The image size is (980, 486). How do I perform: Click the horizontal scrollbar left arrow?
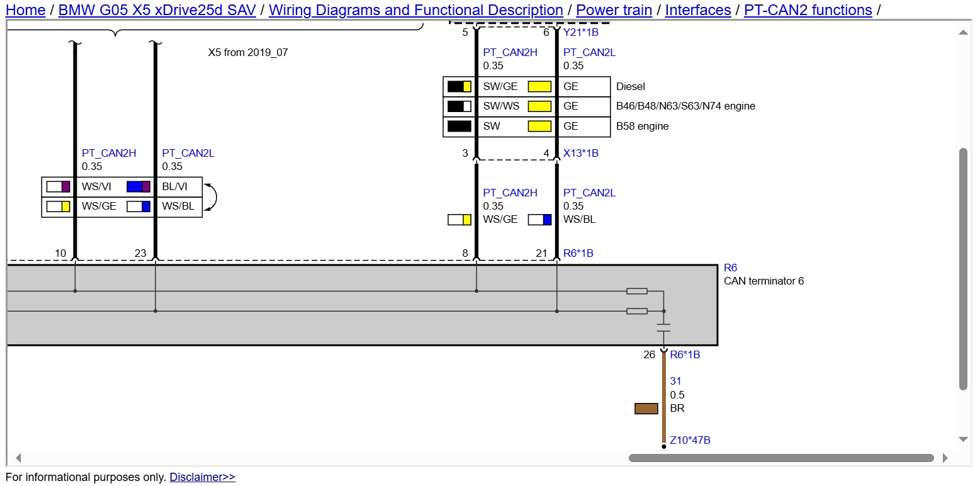[18, 458]
